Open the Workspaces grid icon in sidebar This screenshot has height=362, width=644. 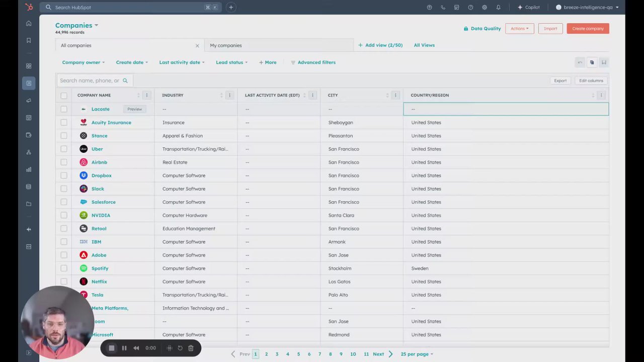point(29,66)
